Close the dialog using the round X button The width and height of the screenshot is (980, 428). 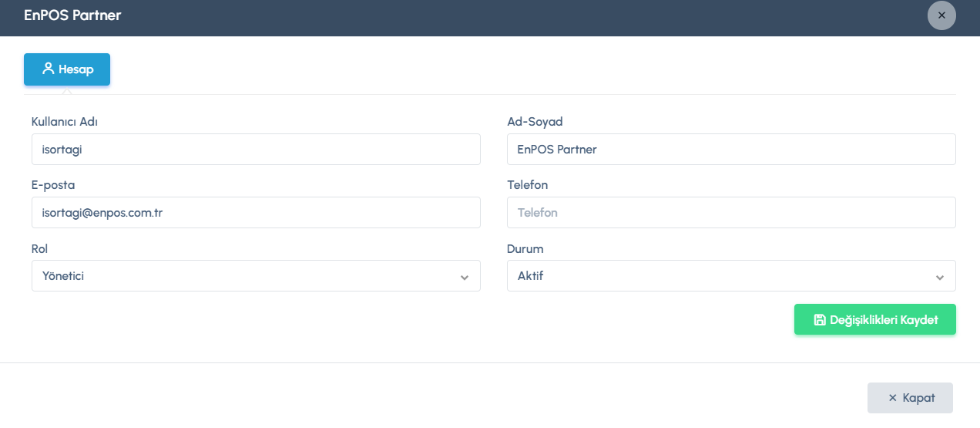coord(941,15)
